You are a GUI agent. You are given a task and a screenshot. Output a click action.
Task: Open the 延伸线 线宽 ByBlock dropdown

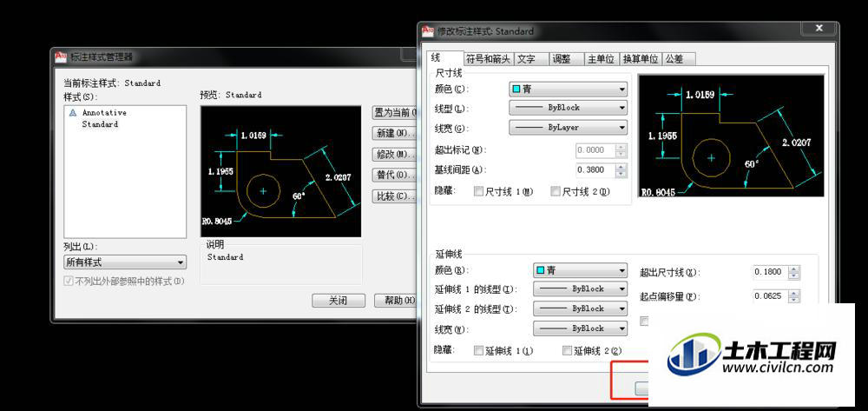point(580,328)
